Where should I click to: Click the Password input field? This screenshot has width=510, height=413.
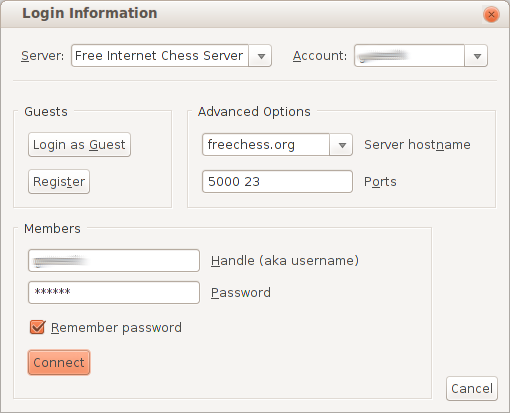114,292
